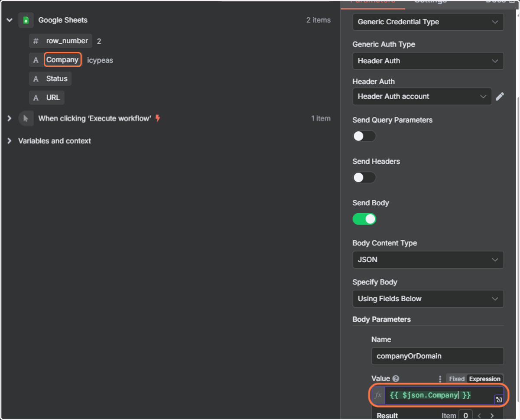Click the hash icon beside row_number
The width and height of the screenshot is (520, 420).
36,41
